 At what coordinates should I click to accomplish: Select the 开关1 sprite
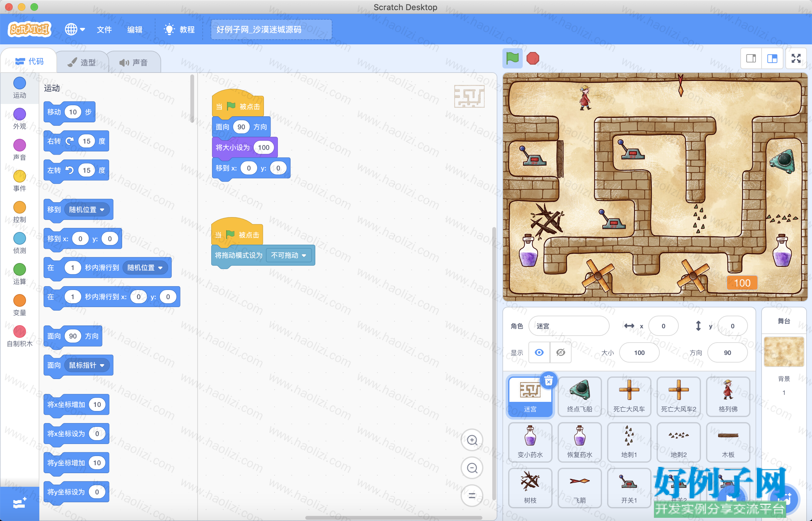(x=629, y=488)
